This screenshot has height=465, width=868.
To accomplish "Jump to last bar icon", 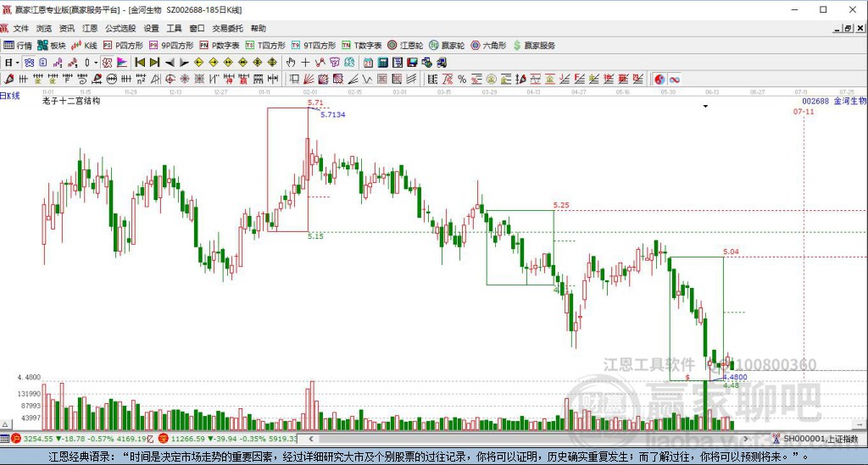I will 154,63.
